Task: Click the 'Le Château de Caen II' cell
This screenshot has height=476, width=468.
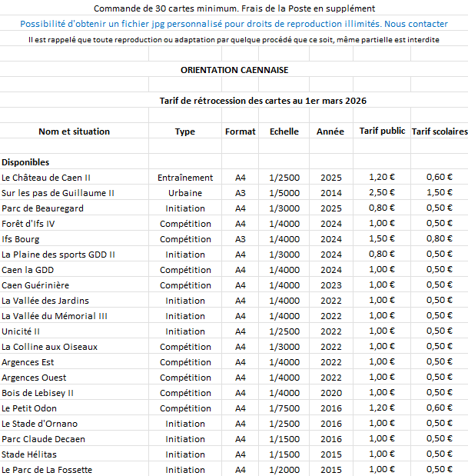Action: (x=46, y=178)
